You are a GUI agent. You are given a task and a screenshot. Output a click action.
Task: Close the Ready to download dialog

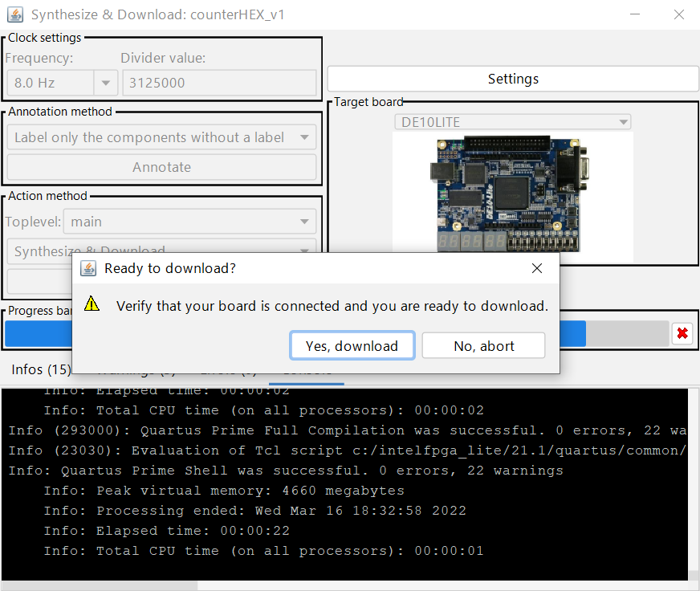click(x=537, y=268)
